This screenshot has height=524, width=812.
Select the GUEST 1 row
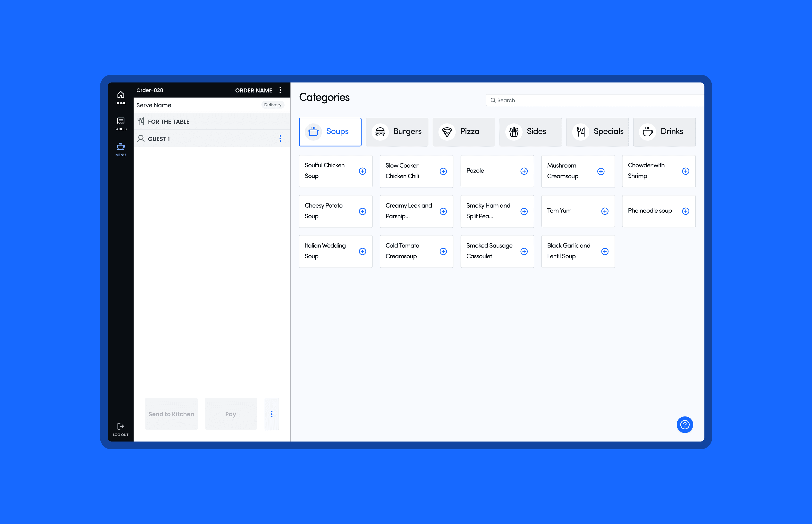pyautogui.click(x=212, y=139)
